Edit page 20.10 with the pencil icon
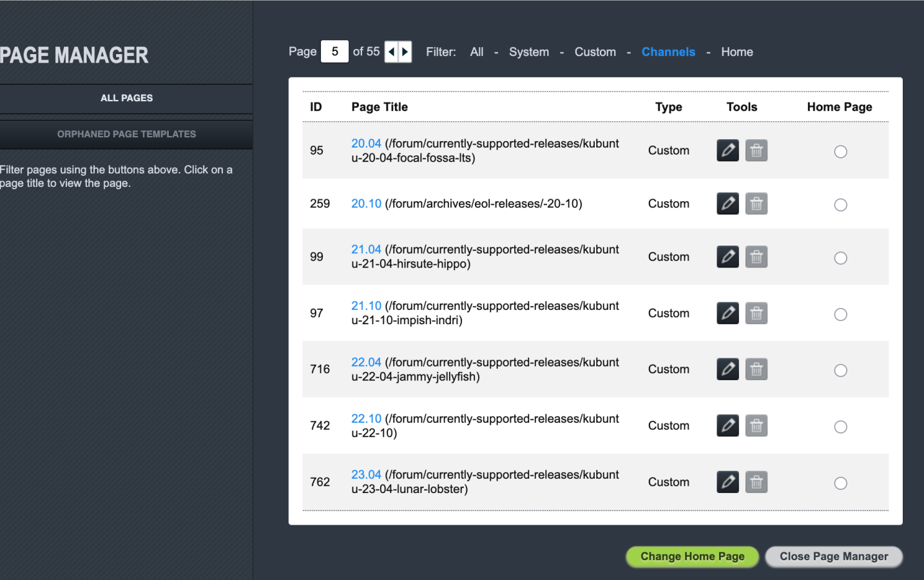Image resolution: width=924 pixels, height=580 pixels. click(727, 204)
